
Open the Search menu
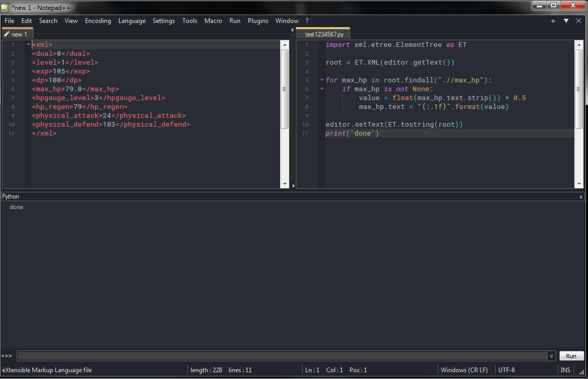48,21
